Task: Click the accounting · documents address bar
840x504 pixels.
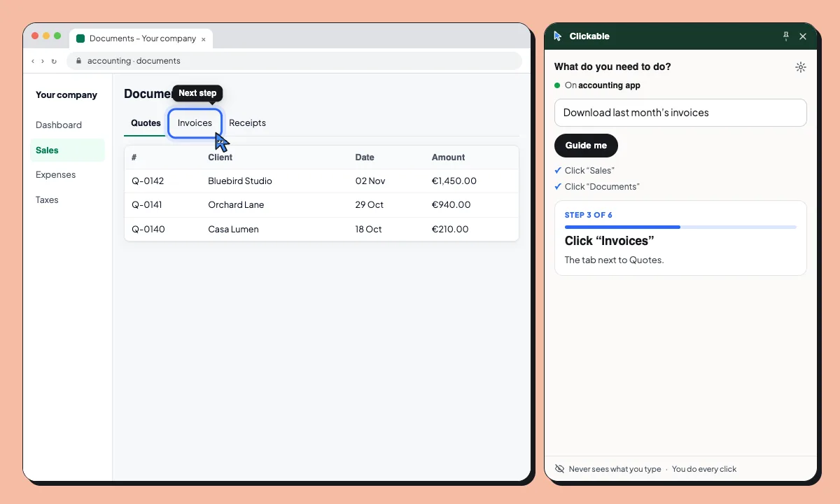Action: point(294,61)
